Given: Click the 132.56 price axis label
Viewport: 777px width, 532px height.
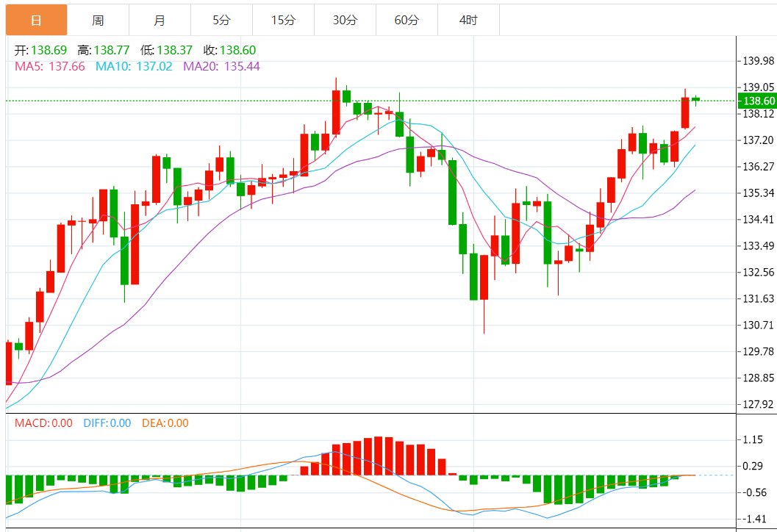Looking at the screenshot, I should pyautogui.click(x=758, y=272).
